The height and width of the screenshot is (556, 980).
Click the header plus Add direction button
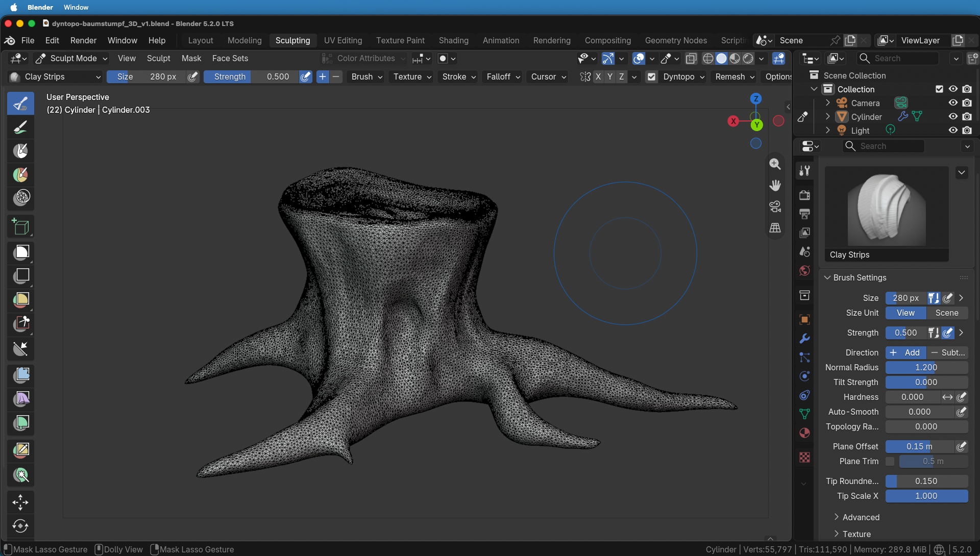click(323, 77)
